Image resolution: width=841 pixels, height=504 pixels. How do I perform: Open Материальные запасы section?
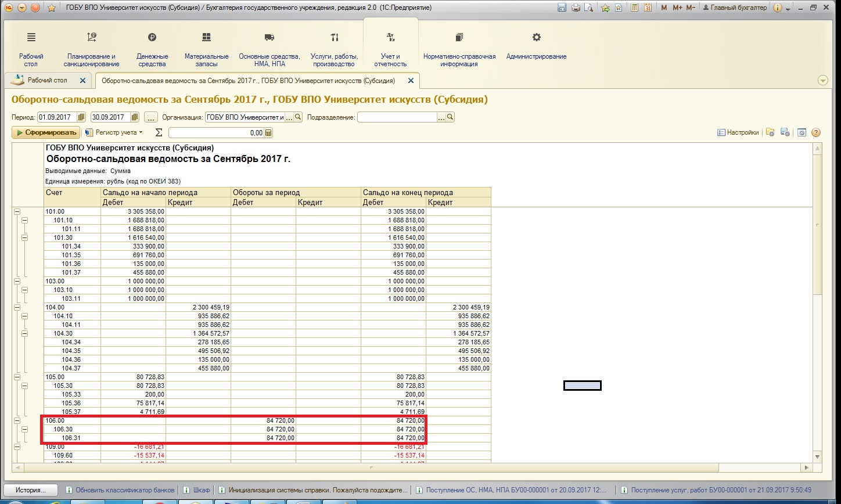point(206,49)
